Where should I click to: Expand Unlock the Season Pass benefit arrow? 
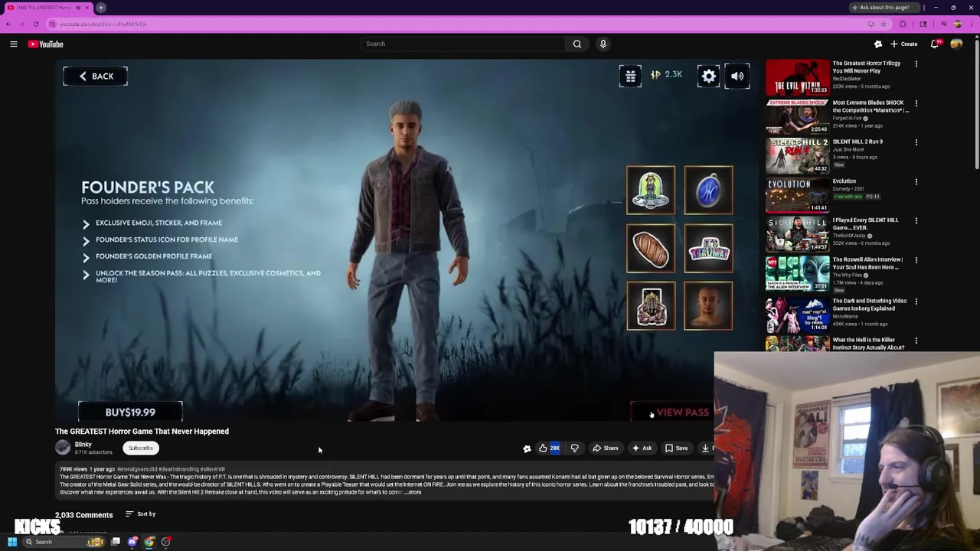[86, 274]
